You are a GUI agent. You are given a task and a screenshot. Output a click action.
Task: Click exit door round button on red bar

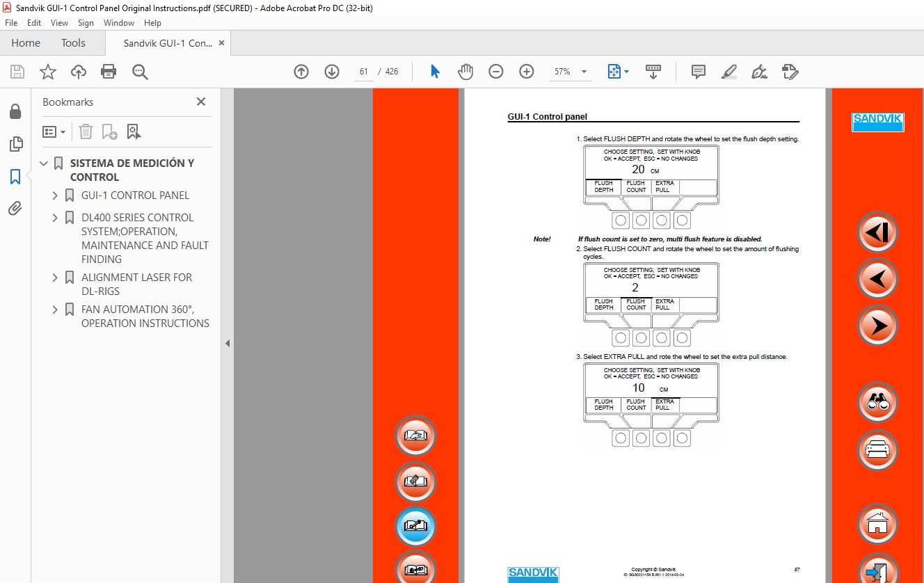pos(877,569)
